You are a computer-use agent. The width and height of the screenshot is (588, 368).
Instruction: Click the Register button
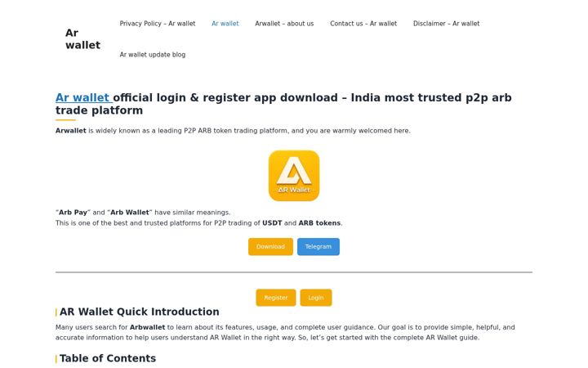pos(276,298)
